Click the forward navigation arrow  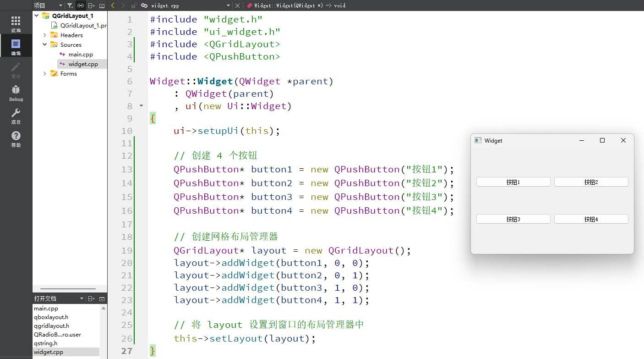[123, 6]
